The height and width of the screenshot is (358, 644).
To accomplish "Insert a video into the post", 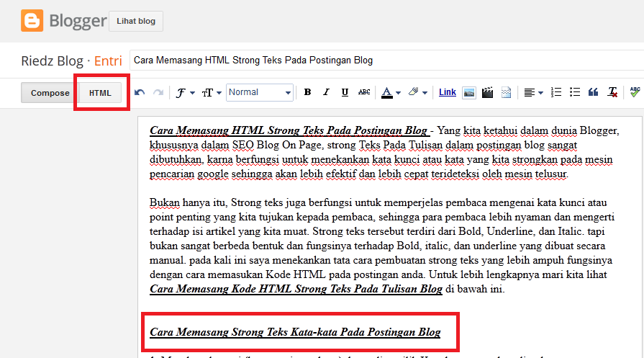I will point(488,92).
